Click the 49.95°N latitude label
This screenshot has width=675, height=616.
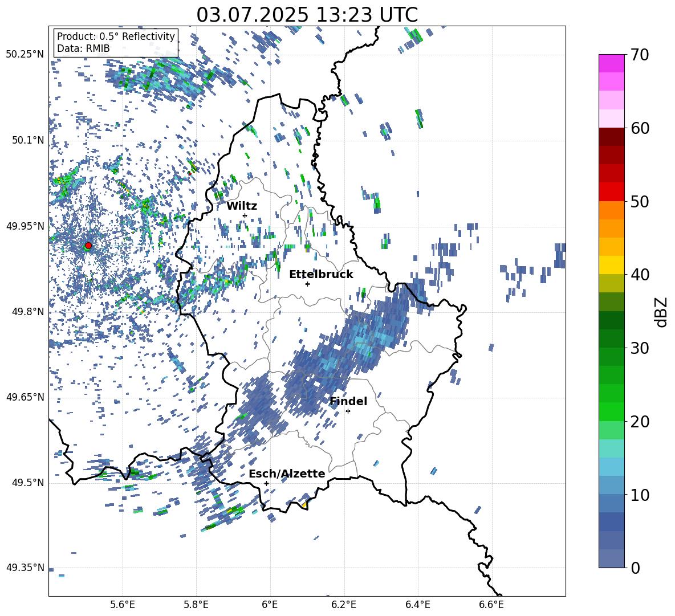coord(25,226)
